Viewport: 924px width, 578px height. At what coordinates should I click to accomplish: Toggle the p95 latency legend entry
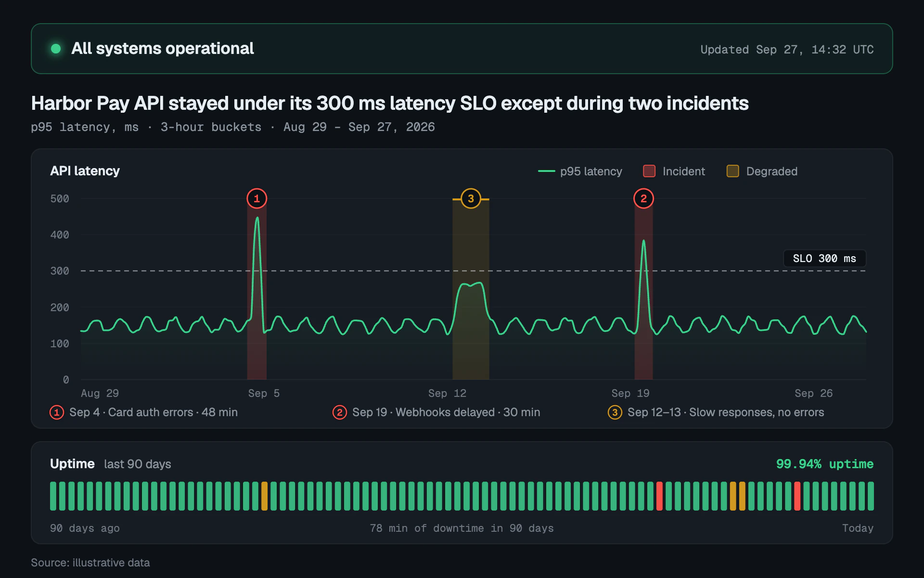(x=580, y=171)
